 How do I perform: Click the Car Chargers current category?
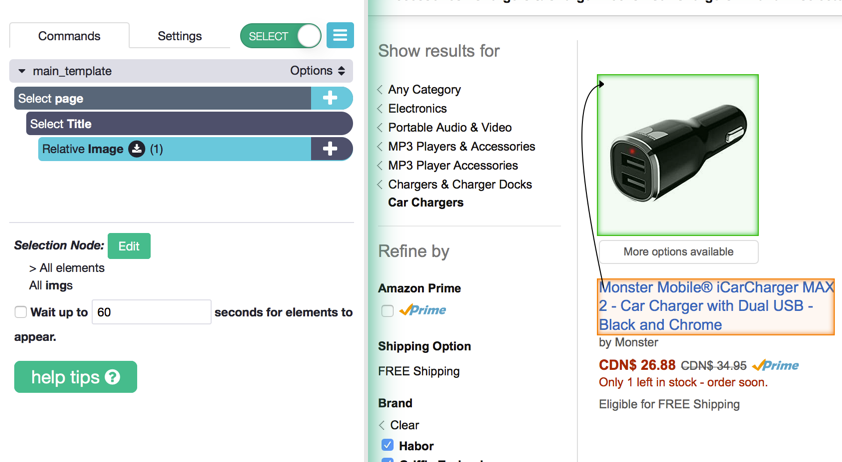426,203
